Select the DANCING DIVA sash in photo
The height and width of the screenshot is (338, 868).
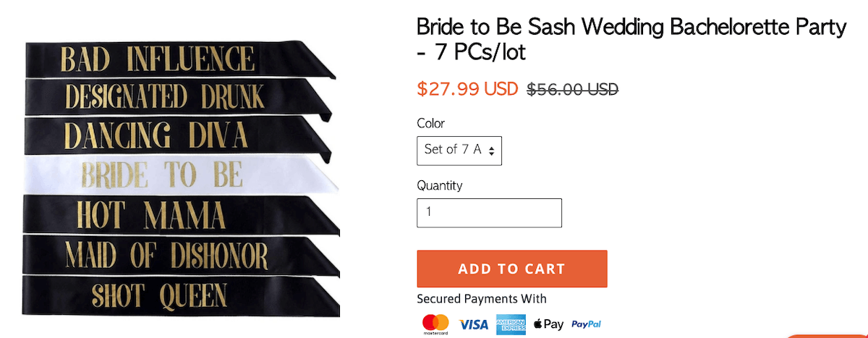(156, 135)
